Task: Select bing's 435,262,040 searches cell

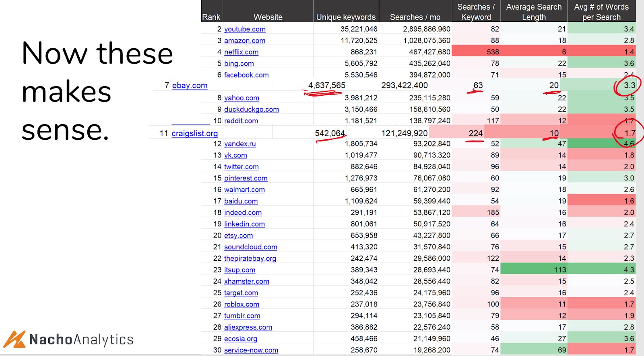Action: (415, 64)
